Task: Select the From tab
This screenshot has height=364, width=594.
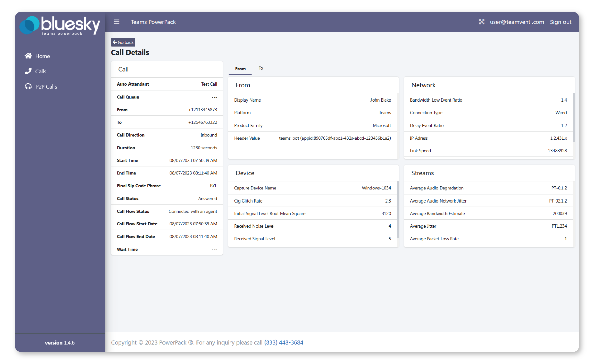Action: 240,69
